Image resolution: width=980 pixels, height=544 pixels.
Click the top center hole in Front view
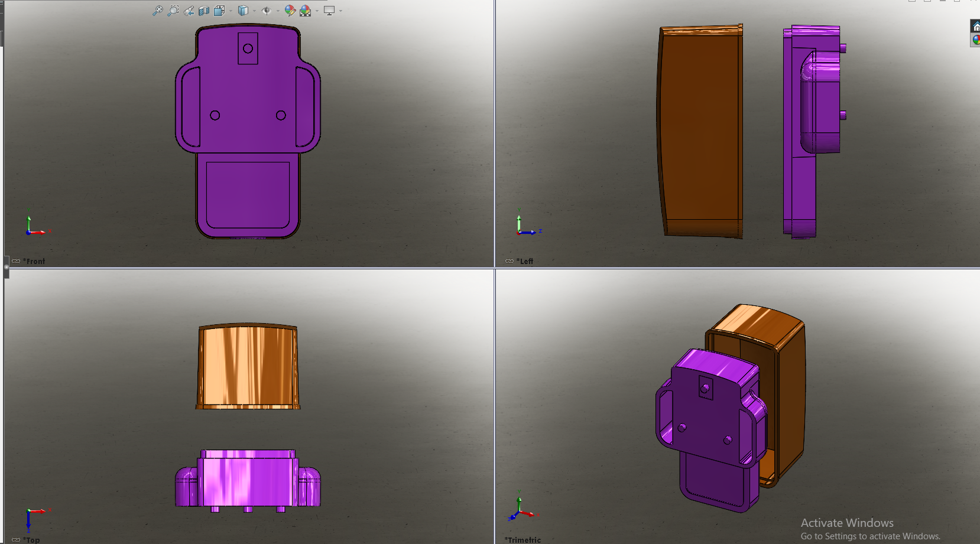point(248,48)
